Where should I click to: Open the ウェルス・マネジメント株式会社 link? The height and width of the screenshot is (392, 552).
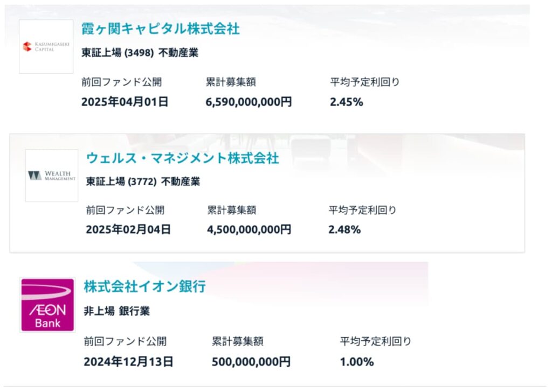pyautogui.click(x=182, y=158)
